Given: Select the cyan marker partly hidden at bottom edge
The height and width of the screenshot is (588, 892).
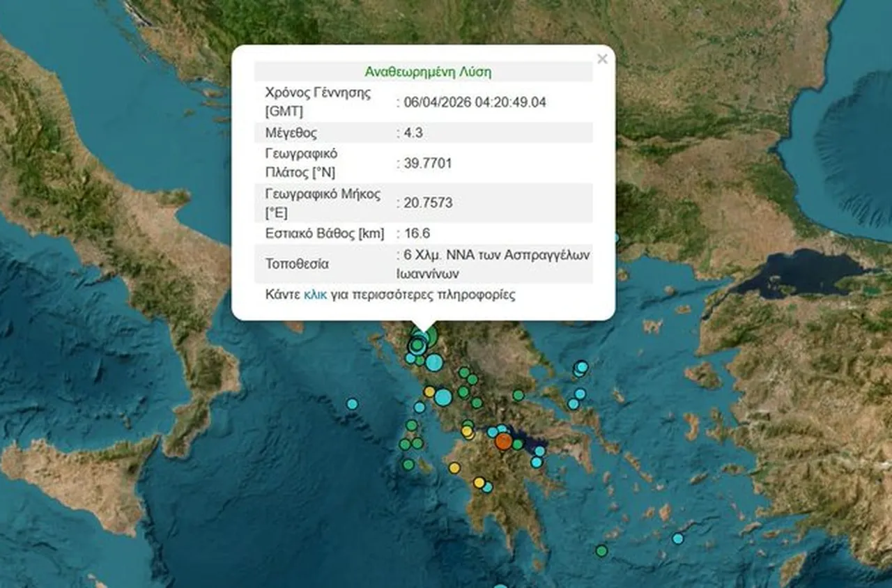Looking at the screenshot, I should [500, 585].
